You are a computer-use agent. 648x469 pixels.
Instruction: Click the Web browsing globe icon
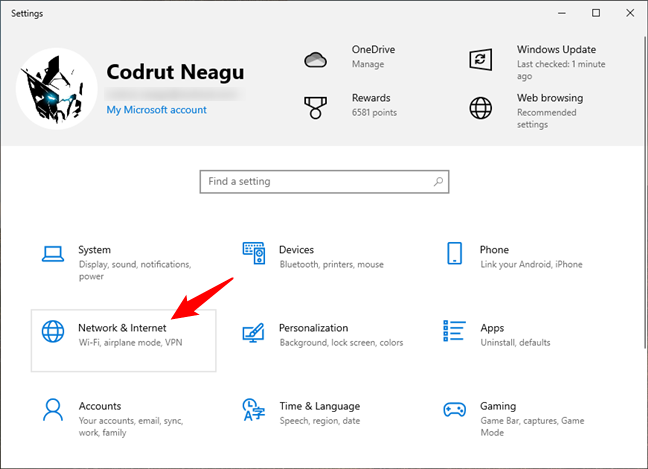[x=481, y=108]
